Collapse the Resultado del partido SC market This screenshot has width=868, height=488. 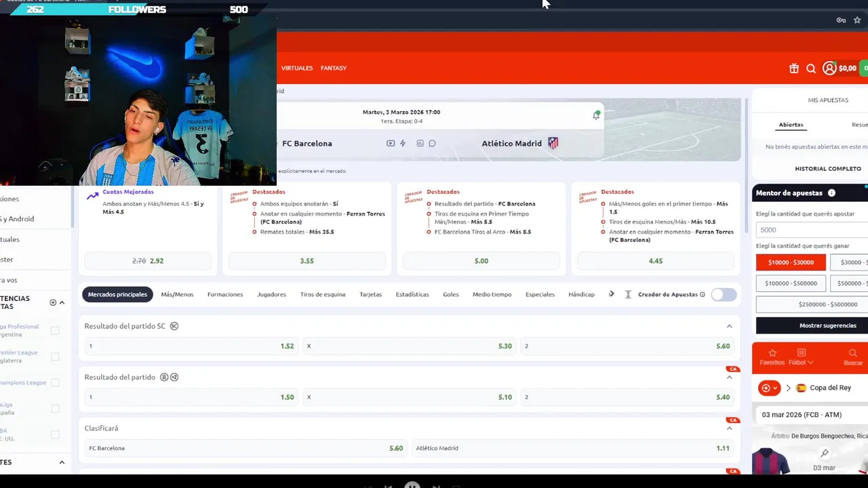point(730,326)
